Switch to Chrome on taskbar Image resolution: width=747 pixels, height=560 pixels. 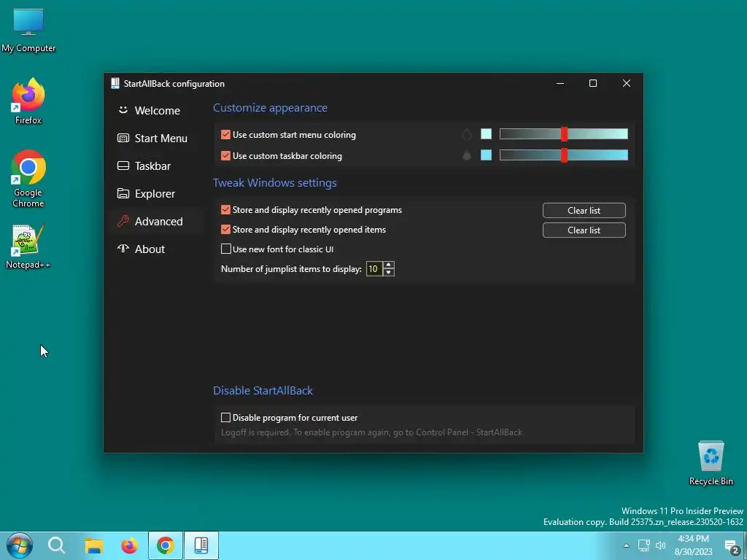click(x=166, y=545)
